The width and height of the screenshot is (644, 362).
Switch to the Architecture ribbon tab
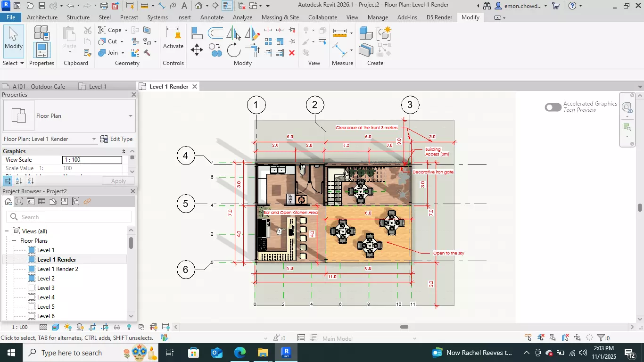click(42, 17)
